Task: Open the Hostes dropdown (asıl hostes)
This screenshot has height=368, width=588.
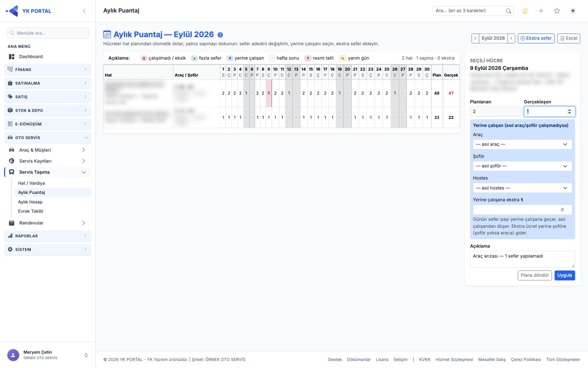Action: click(x=522, y=188)
